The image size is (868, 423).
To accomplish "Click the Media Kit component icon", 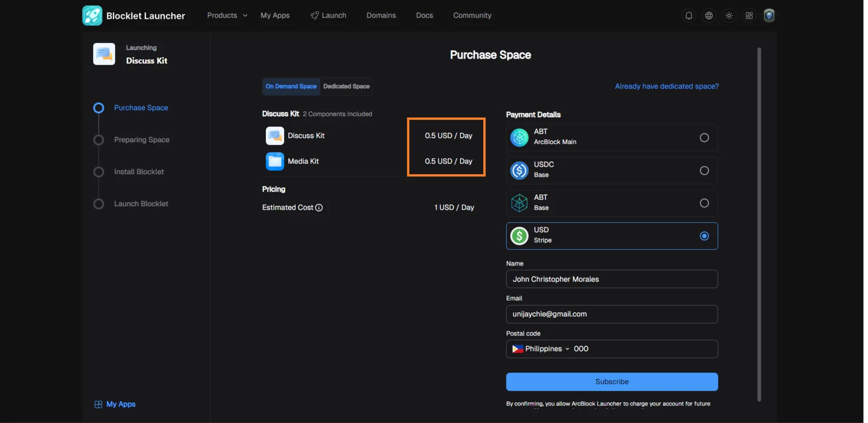I will pyautogui.click(x=275, y=161).
